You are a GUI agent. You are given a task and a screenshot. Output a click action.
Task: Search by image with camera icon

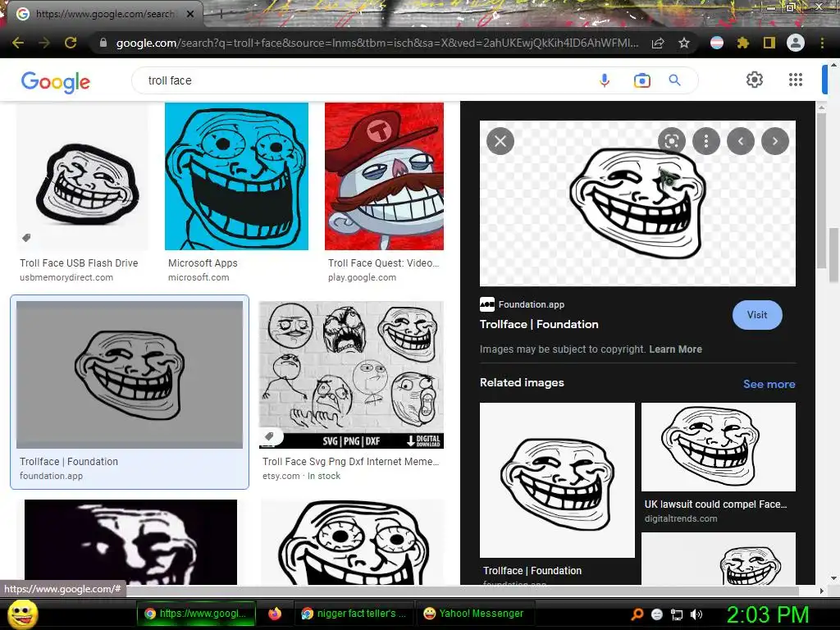(x=641, y=80)
